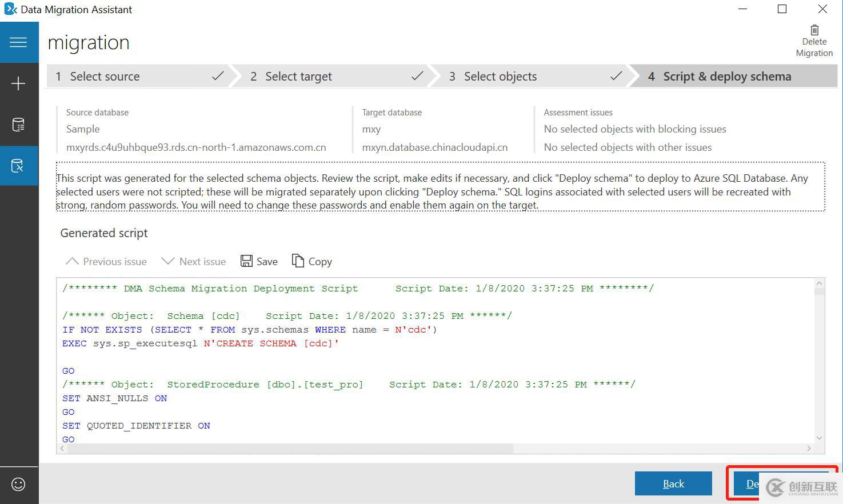
Task: Click 'No selected objects with other issues'
Action: click(x=628, y=147)
